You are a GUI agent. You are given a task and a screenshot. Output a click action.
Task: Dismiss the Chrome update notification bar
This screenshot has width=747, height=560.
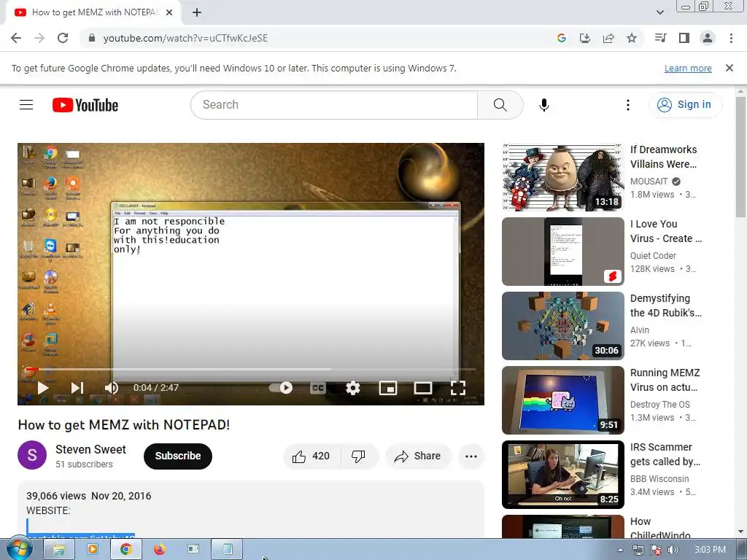click(x=729, y=68)
